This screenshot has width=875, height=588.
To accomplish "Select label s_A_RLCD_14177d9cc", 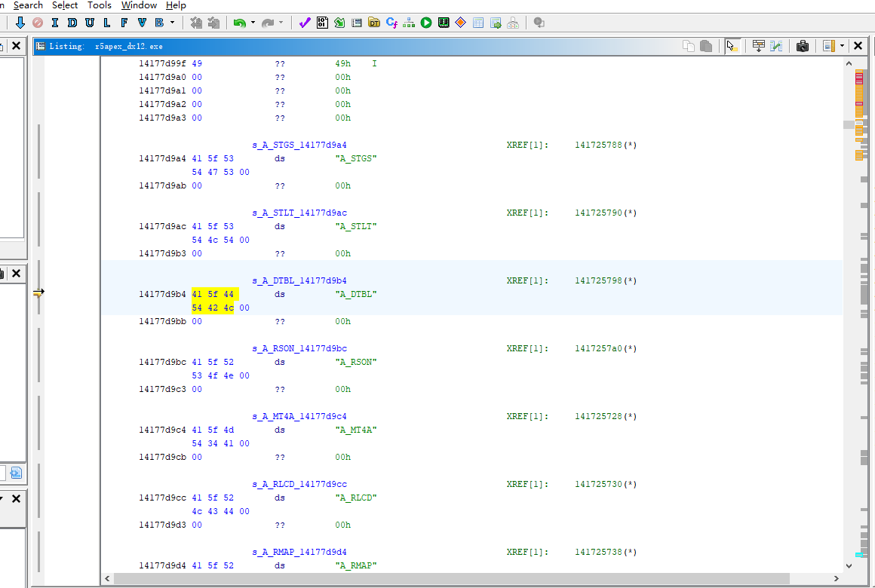I will pyautogui.click(x=299, y=484).
